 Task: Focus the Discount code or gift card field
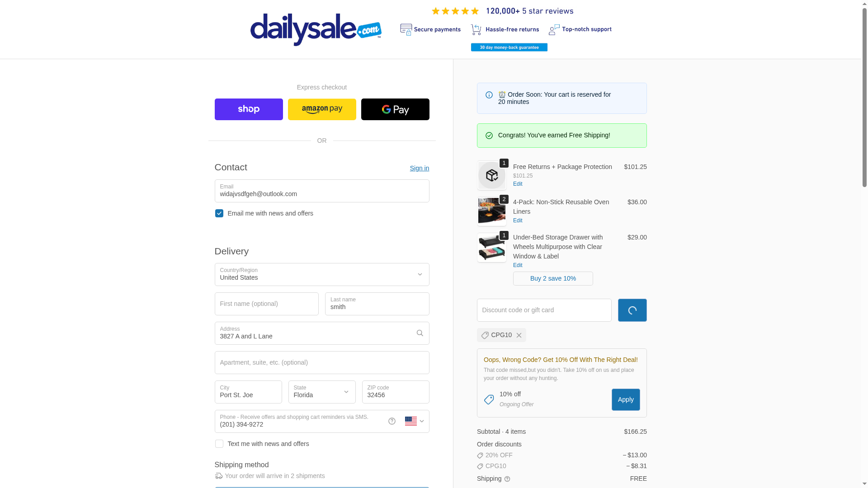tap(544, 310)
